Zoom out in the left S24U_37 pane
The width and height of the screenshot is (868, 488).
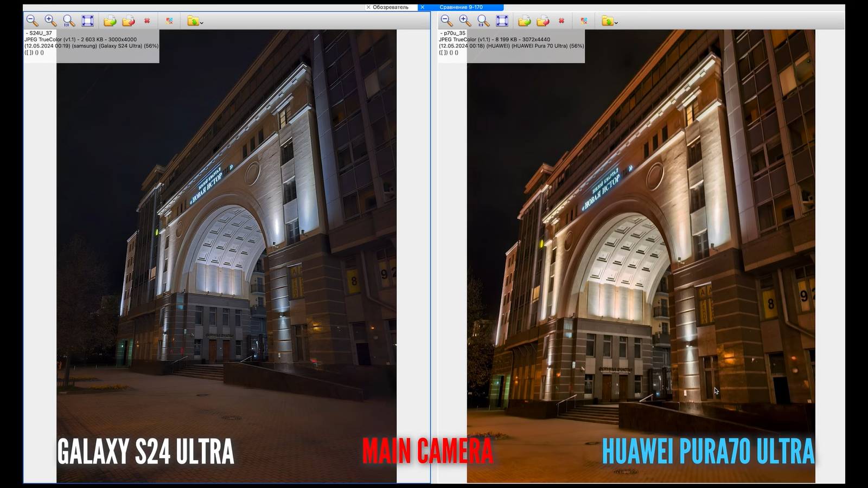tap(32, 21)
